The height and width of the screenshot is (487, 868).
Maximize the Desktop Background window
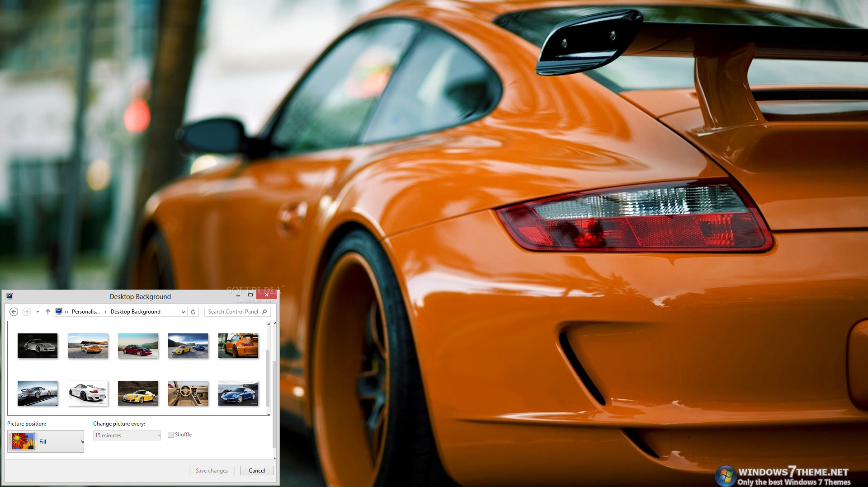pyautogui.click(x=250, y=295)
